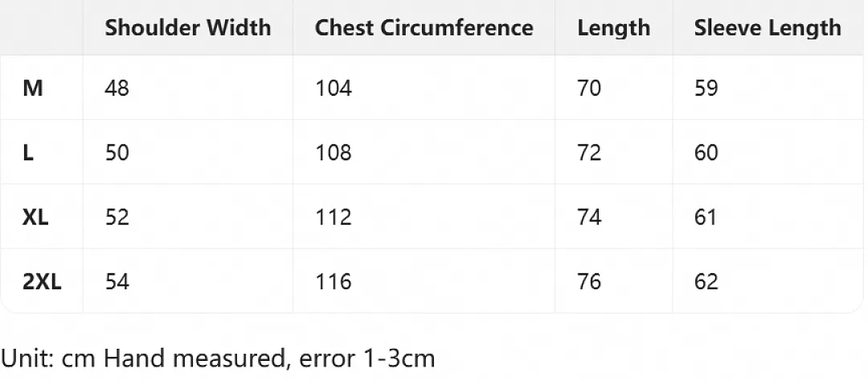Viewport: 868px width, 381px height.
Task: Click the length value 72
Action: pos(589,152)
